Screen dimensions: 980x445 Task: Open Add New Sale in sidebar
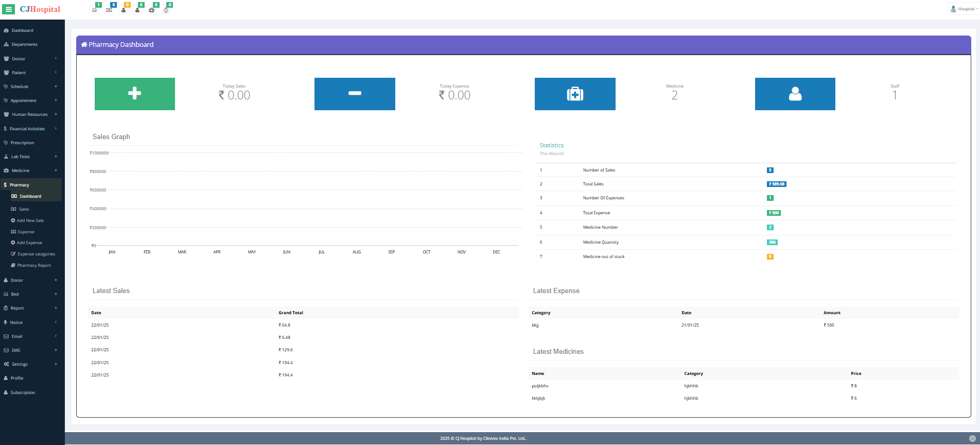click(30, 220)
